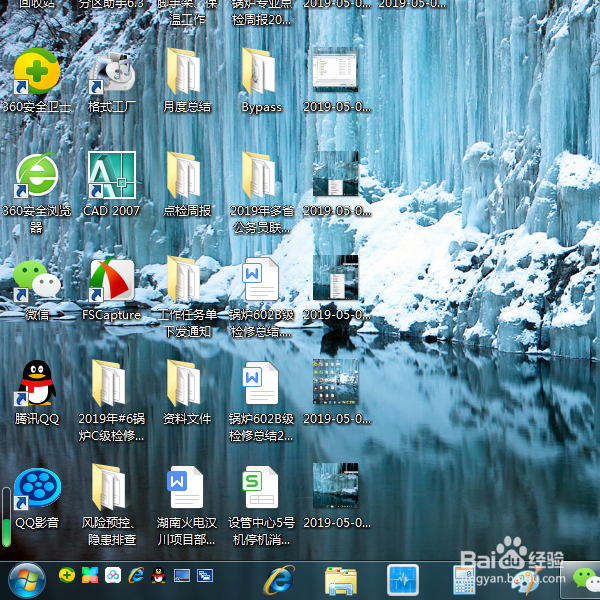Open the blue monitor-waveform taskbar app
This screenshot has height=600, width=600.
pyautogui.click(x=403, y=580)
